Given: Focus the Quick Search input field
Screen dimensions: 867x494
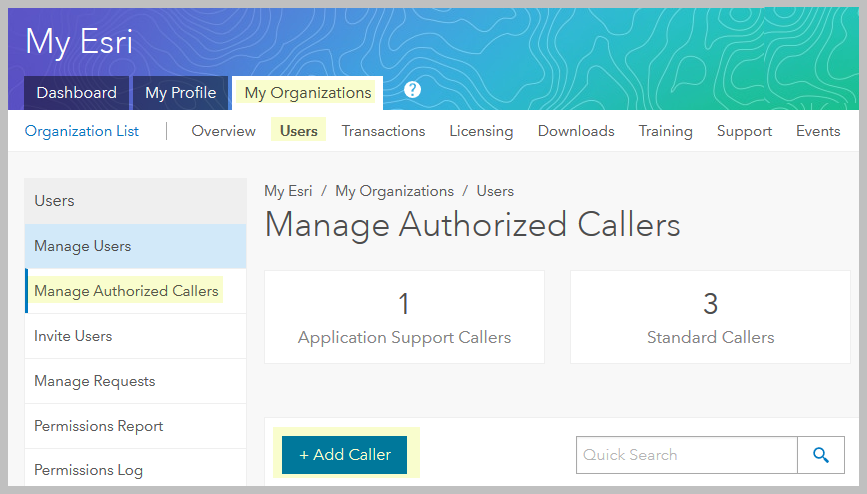Looking at the screenshot, I should click(x=687, y=455).
